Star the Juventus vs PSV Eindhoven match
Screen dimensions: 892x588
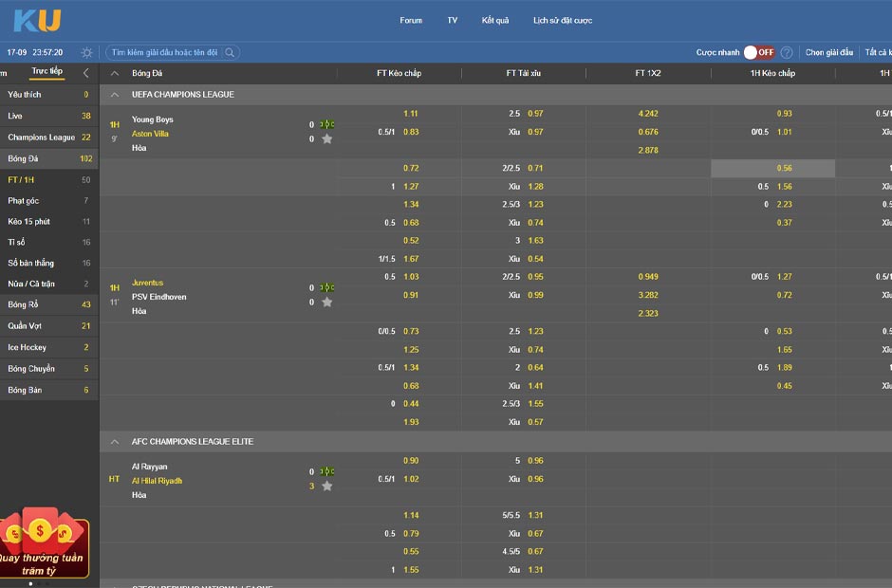[327, 302]
